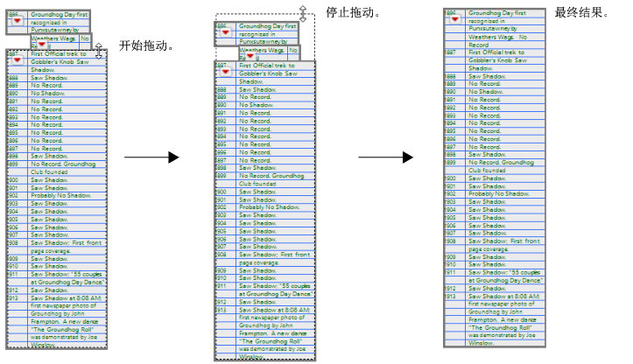The image size is (633, 364).
Task: Click 'at Groundhog Day Dance' in 开始拖动 panel
Action: point(67,282)
